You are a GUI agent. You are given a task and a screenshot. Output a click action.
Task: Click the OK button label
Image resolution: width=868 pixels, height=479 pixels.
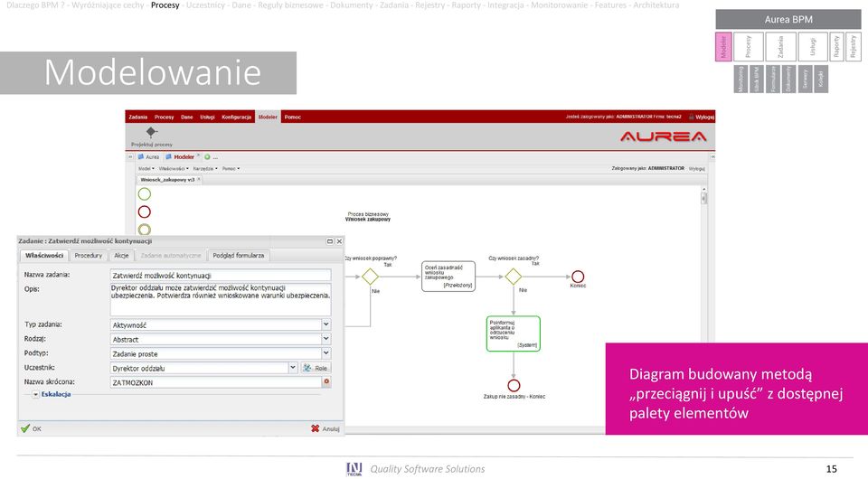pyautogui.click(x=36, y=428)
